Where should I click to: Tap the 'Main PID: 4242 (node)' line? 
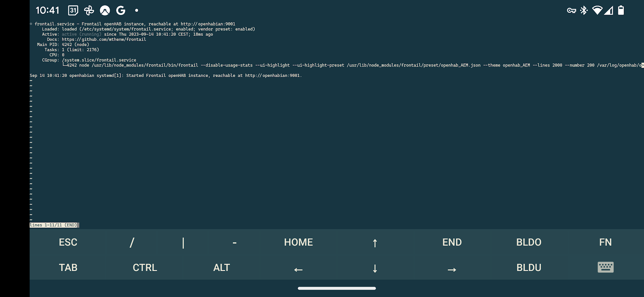pyautogui.click(x=63, y=45)
